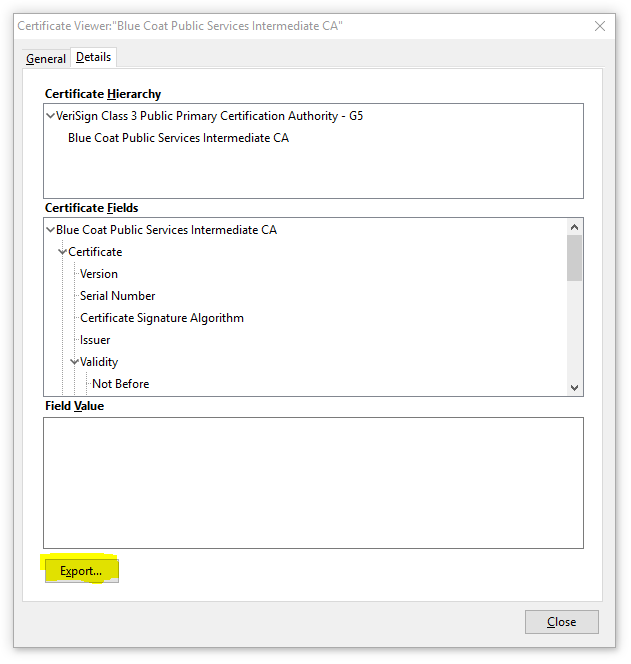Image resolution: width=631 pixels, height=664 pixels.
Task: Select the Validity field row
Action: 100,362
